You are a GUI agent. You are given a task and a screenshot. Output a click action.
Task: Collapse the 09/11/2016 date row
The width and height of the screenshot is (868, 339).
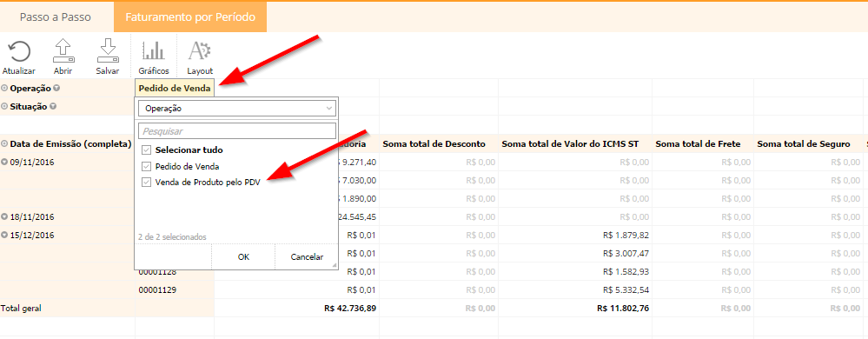[x=4, y=162]
